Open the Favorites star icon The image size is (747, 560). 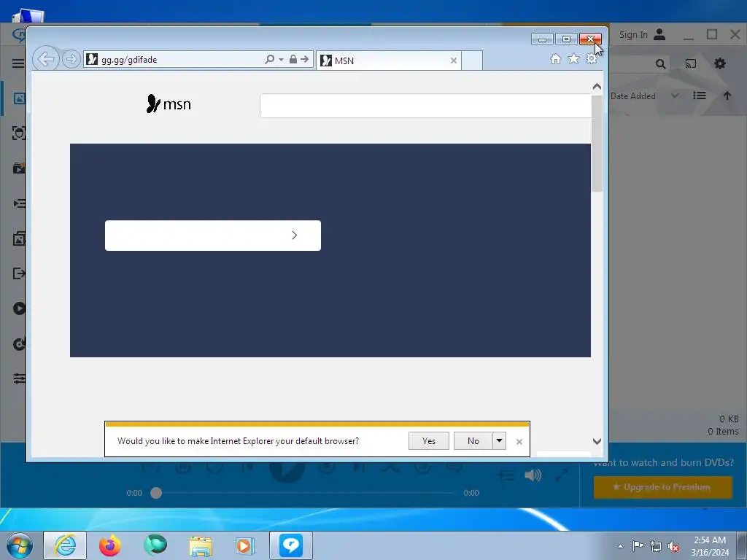point(573,59)
